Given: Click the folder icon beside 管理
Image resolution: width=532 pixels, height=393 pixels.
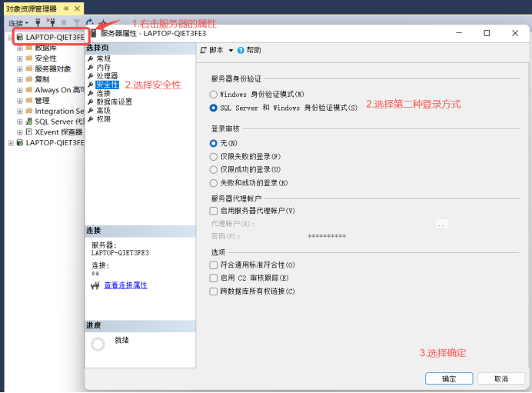Looking at the screenshot, I should tap(29, 101).
